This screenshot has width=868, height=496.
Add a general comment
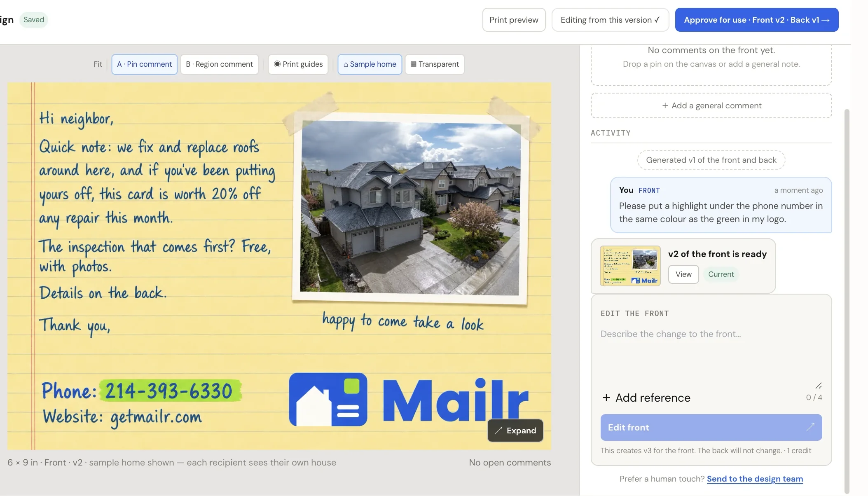pos(711,105)
